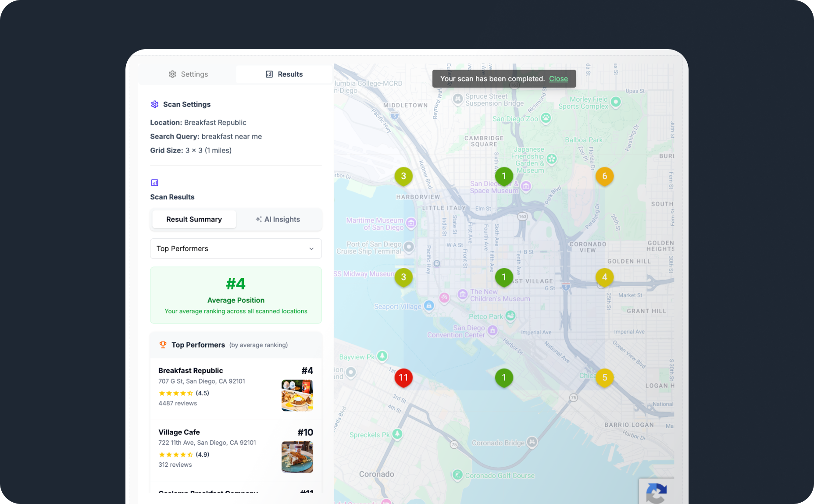Click the Coronado Golf Course pin
This screenshot has width=814, height=504.
coord(458,475)
